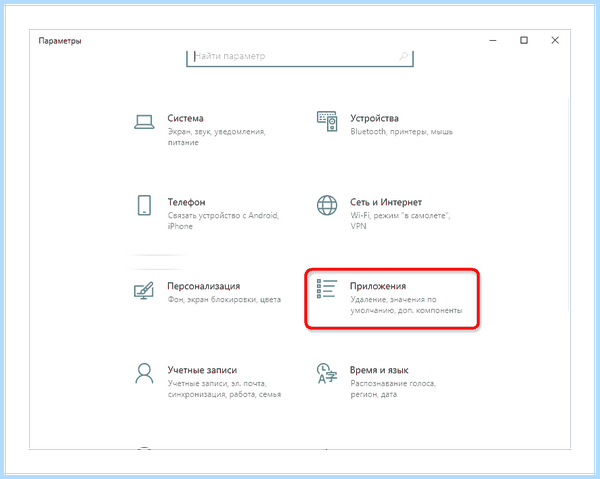Open the Система laptop icon
This screenshot has width=600, height=479.
pyautogui.click(x=144, y=122)
